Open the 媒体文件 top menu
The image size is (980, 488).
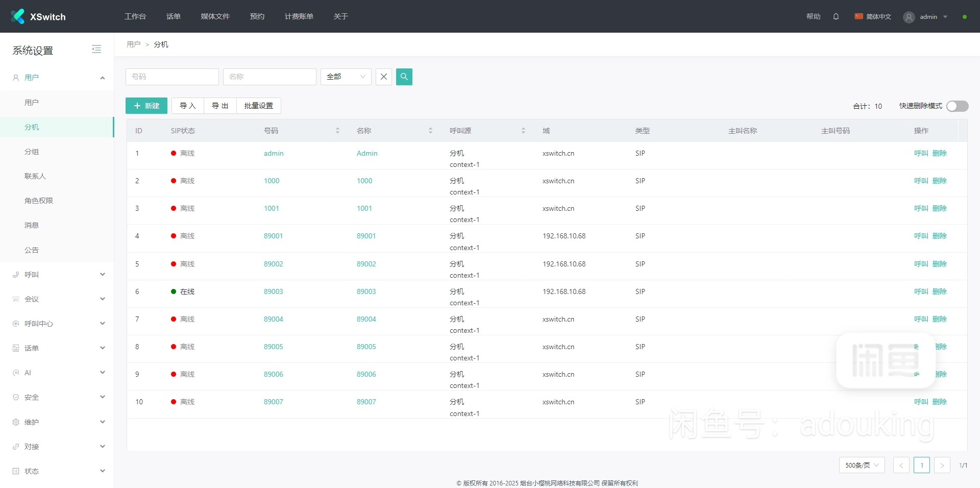tap(215, 16)
